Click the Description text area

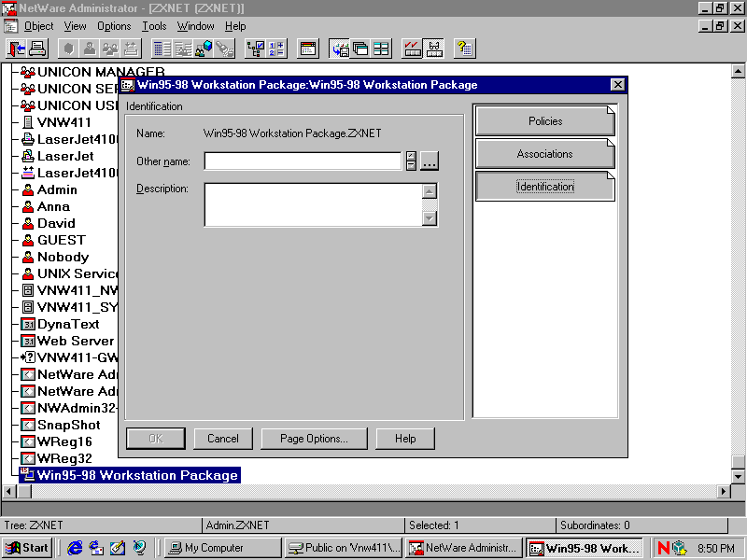(314, 204)
